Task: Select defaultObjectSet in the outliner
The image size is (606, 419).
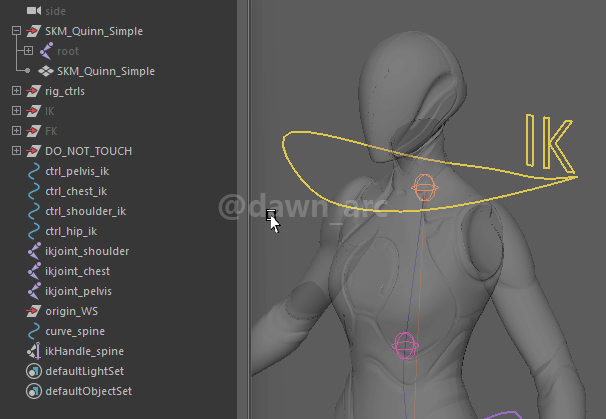Action: pyautogui.click(x=89, y=391)
